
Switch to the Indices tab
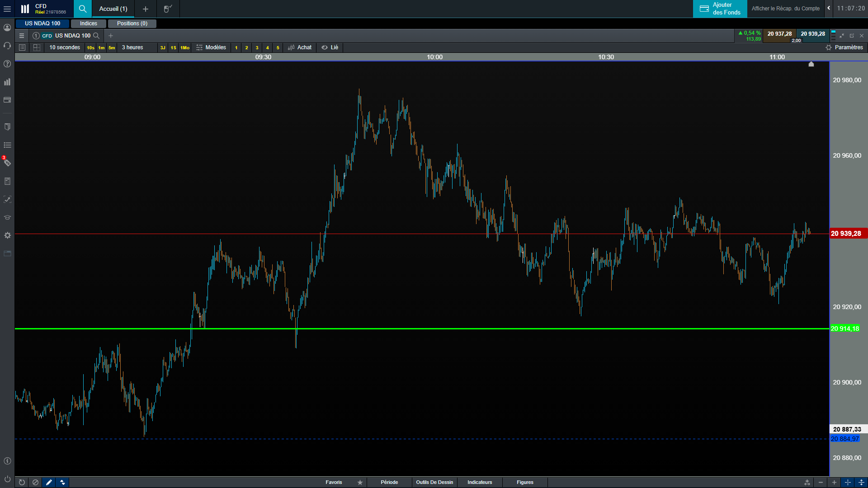pos(89,23)
